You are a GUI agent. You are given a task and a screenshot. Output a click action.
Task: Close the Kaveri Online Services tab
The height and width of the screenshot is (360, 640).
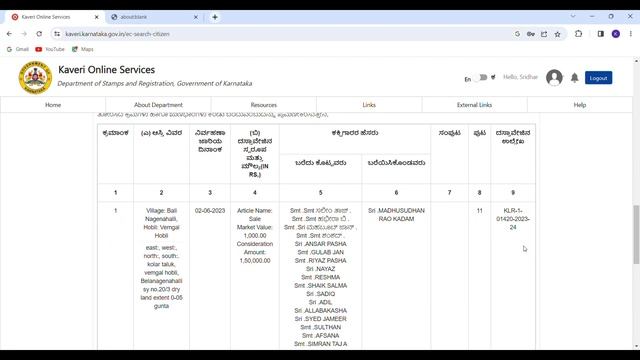(96, 17)
